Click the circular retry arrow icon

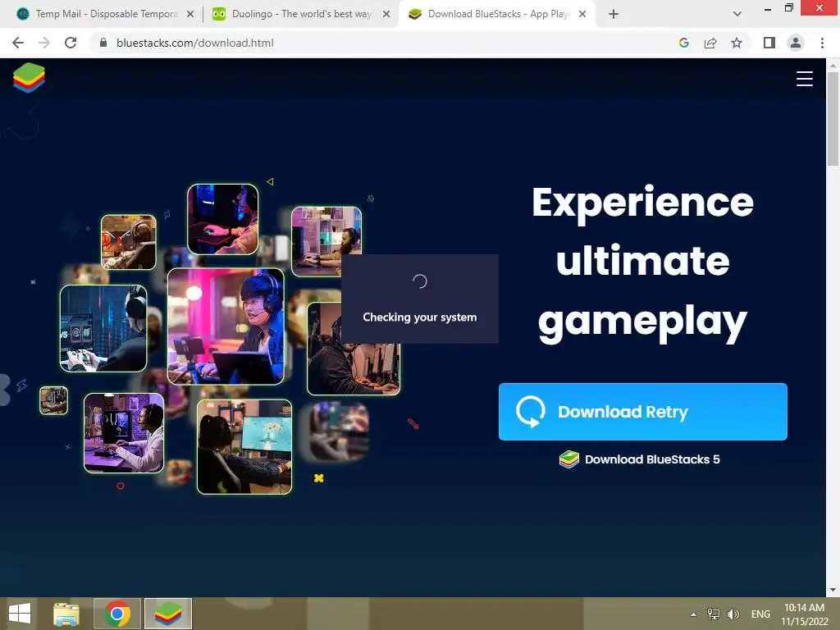click(x=531, y=412)
